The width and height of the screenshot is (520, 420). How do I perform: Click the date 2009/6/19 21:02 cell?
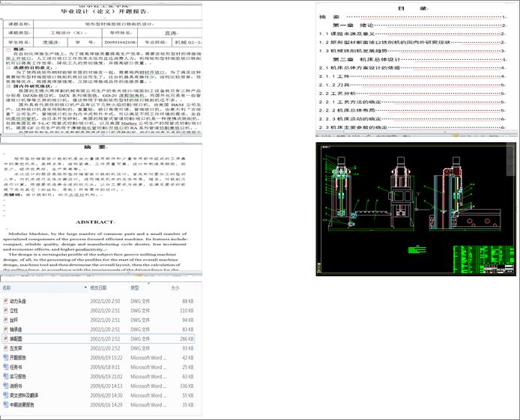coord(106,377)
